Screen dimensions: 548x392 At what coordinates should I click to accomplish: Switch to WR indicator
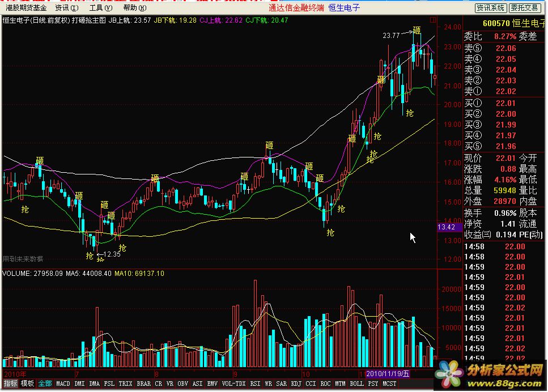pos(269,384)
